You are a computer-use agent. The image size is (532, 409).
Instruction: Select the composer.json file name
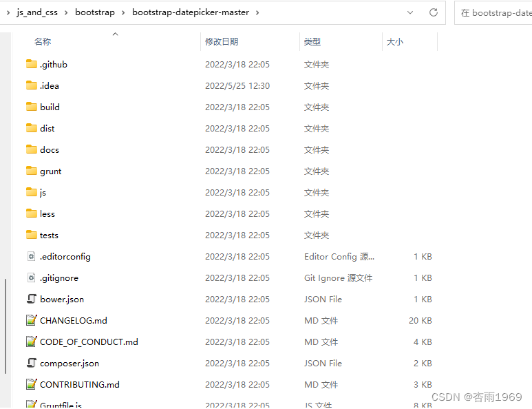click(x=70, y=364)
